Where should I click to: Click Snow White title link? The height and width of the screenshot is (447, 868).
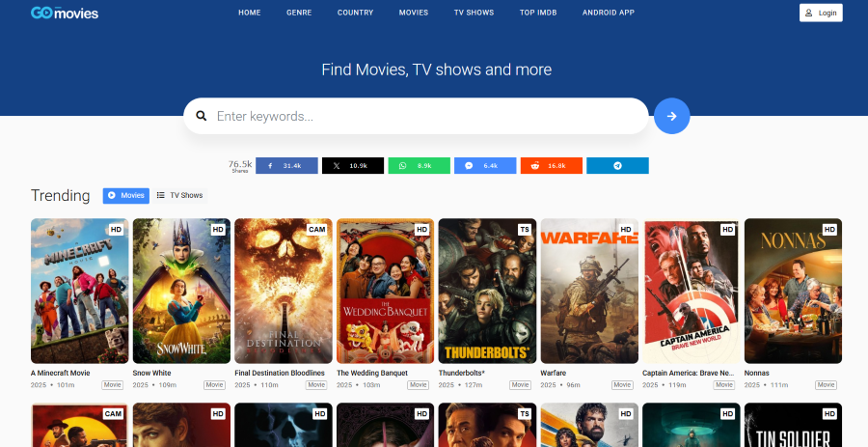(151, 373)
